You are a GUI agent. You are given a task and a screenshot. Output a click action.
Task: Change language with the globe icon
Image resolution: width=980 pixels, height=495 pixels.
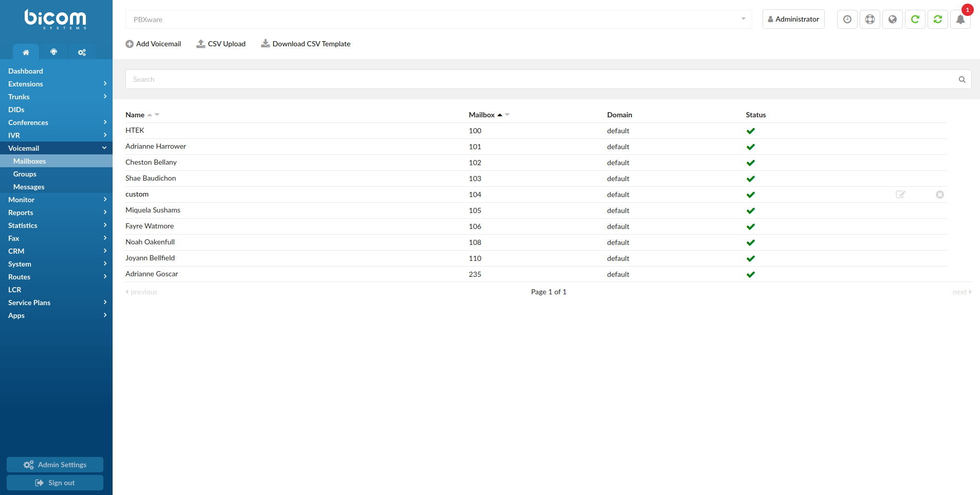point(892,19)
